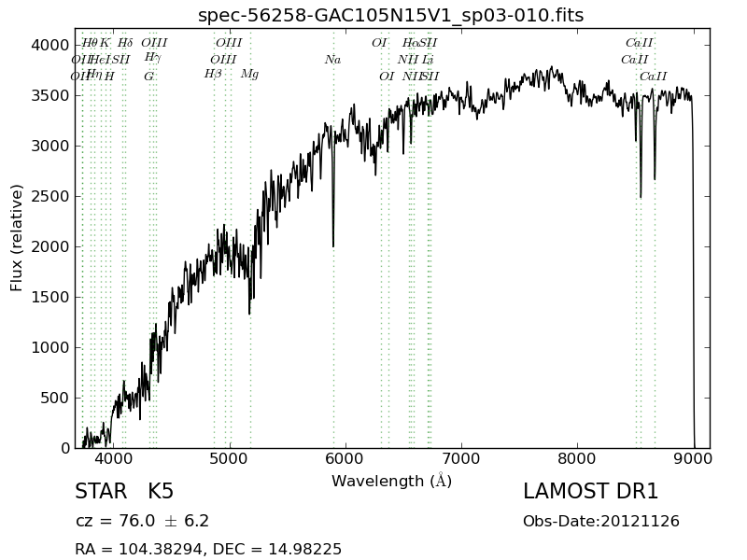Viewport: 747px width, 560px height.
Task: Click the 500 tick on flux axis
Action: coord(55,398)
